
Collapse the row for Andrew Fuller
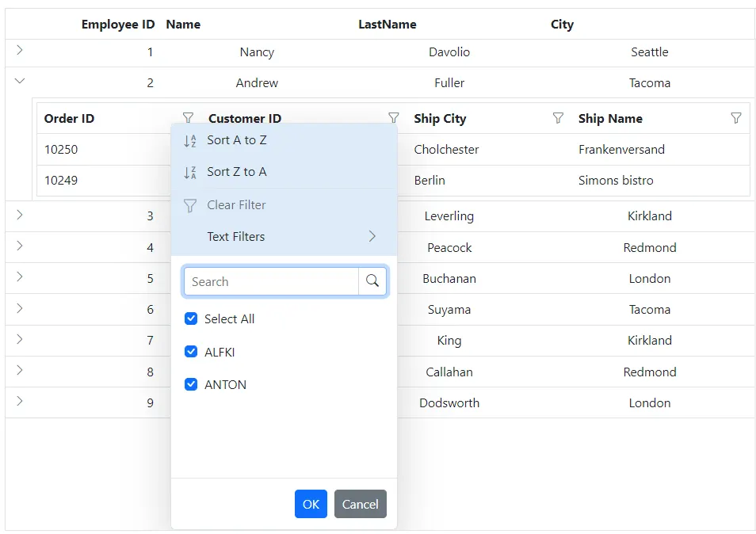coord(18,80)
